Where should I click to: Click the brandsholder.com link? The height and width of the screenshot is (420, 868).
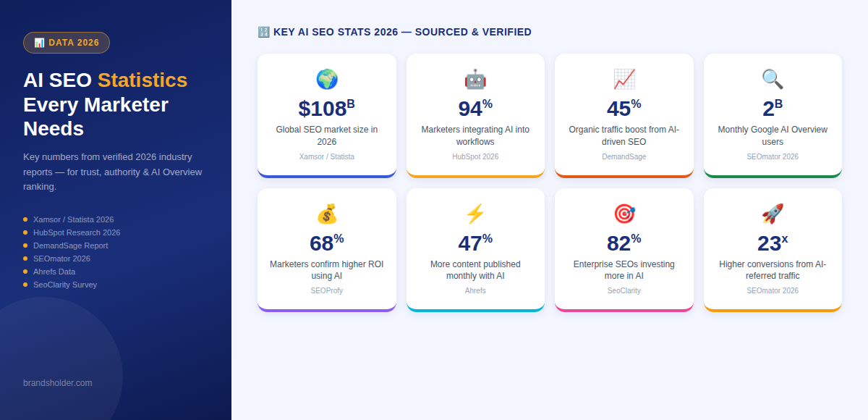click(x=58, y=383)
